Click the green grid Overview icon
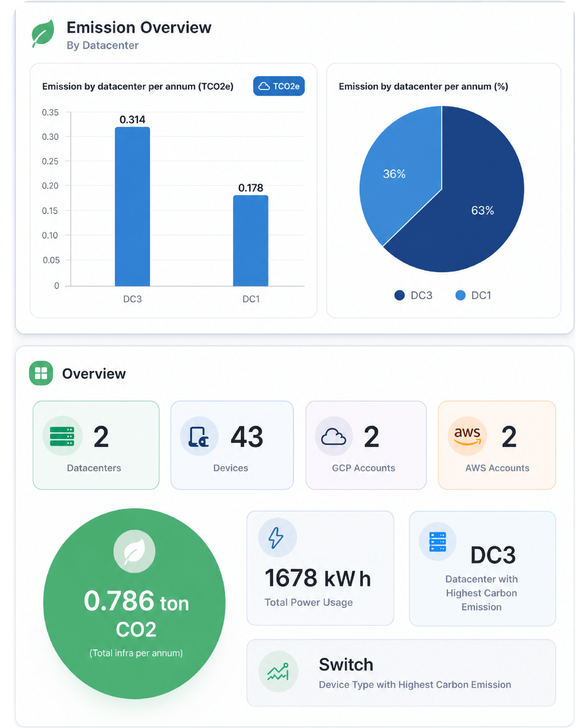 point(41,373)
